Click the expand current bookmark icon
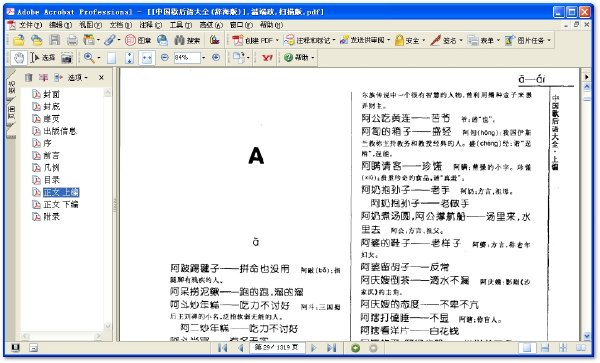The width and height of the screenshot is (600, 363). point(58,78)
